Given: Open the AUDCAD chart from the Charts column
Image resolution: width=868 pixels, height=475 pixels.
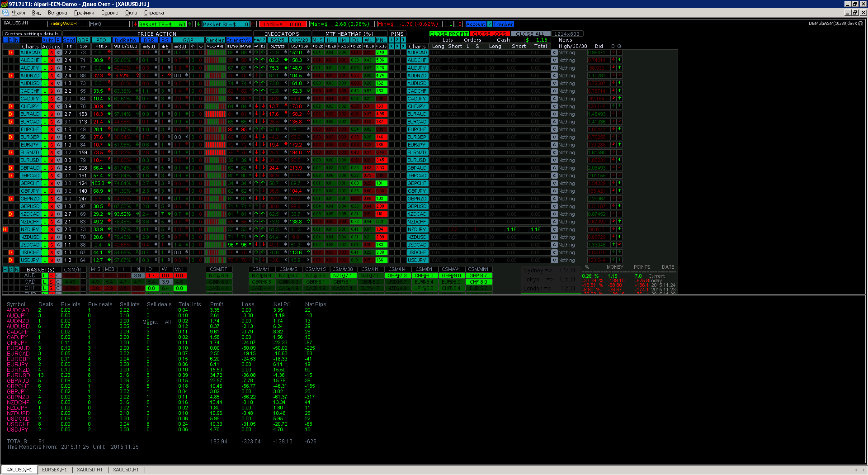Looking at the screenshot, I should pos(30,52).
